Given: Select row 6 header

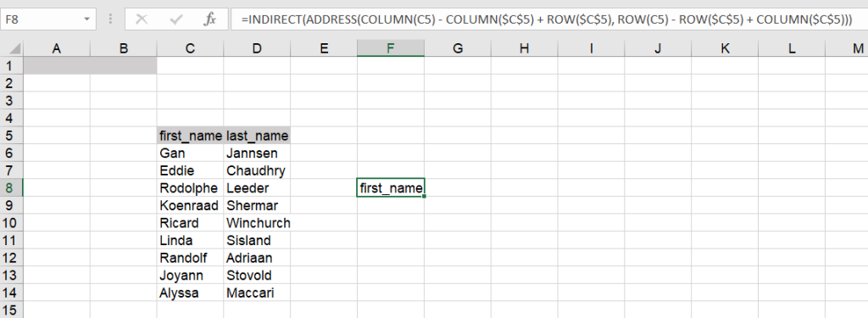Looking at the screenshot, I should coord(11,153).
